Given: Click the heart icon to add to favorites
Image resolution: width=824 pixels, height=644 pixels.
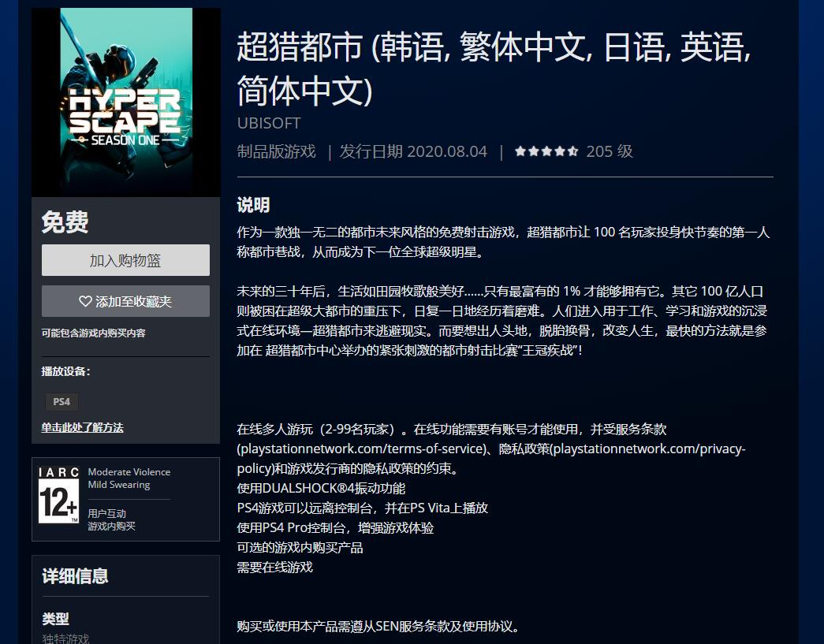Looking at the screenshot, I should [86, 301].
